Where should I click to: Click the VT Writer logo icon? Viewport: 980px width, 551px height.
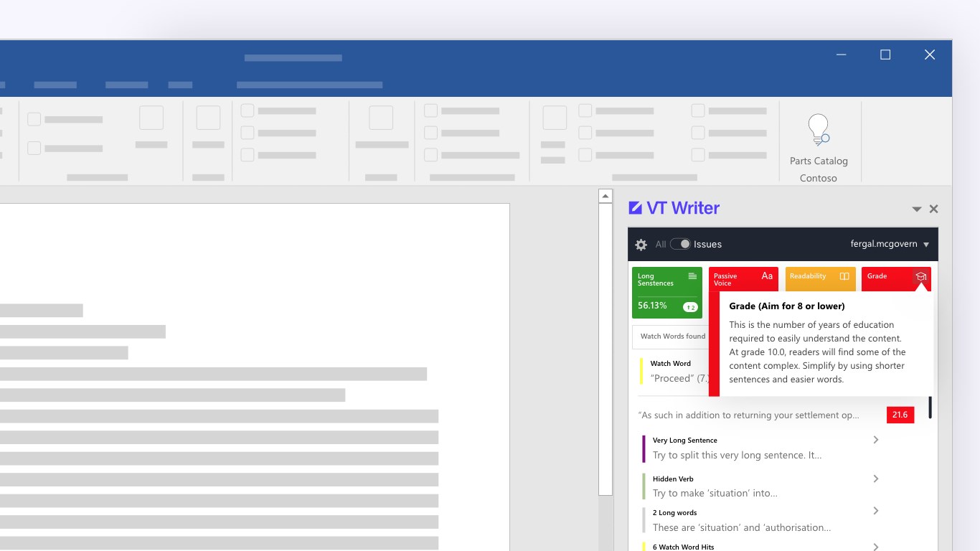click(x=635, y=208)
